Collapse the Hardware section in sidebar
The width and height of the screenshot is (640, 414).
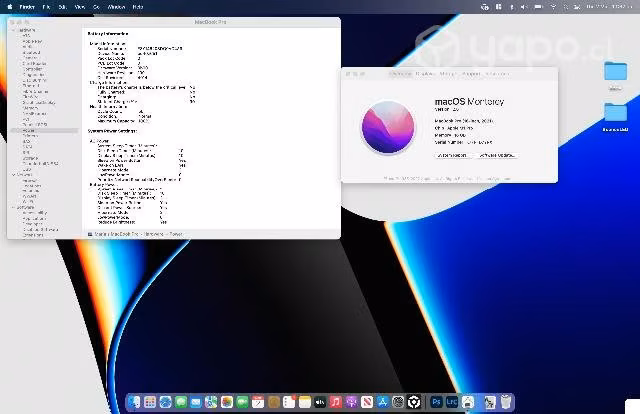click(x=13, y=30)
